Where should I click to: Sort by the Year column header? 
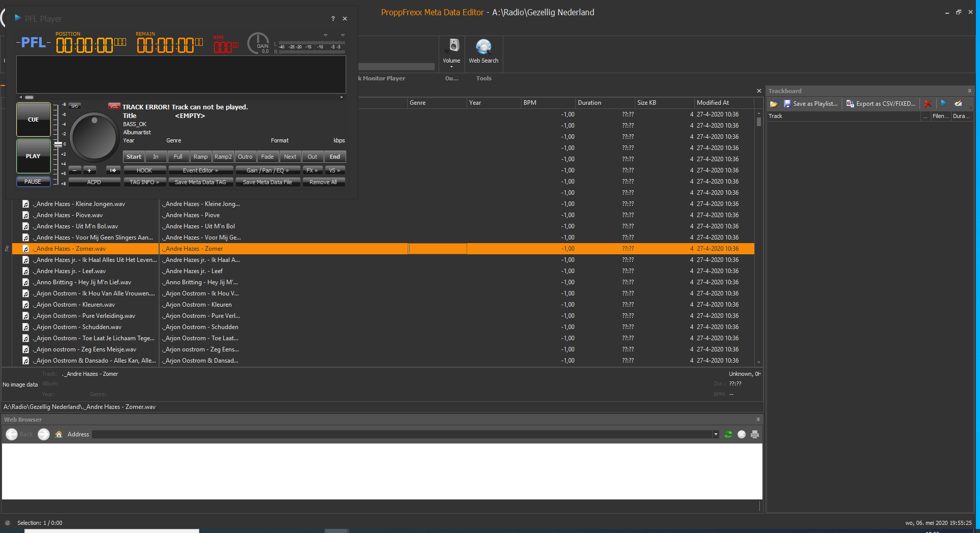[494, 103]
